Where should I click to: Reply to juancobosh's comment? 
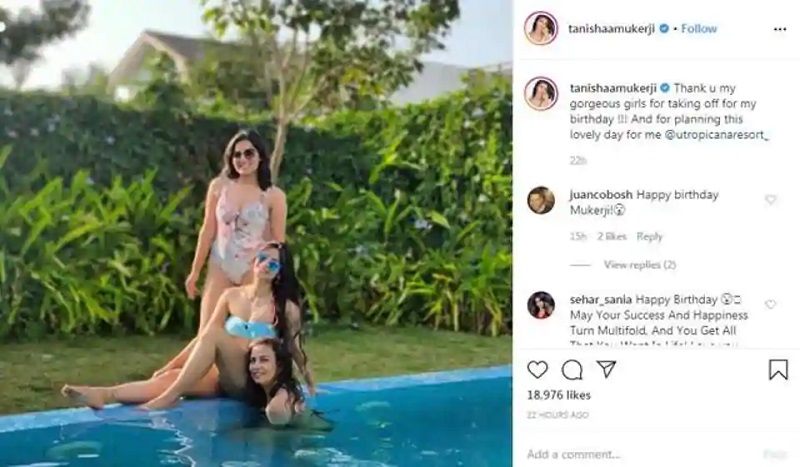649,236
